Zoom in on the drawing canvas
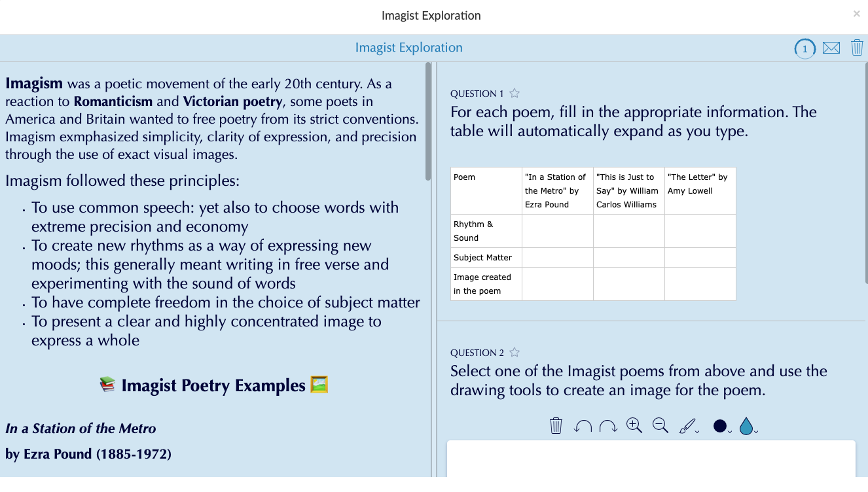 [x=632, y=425]
